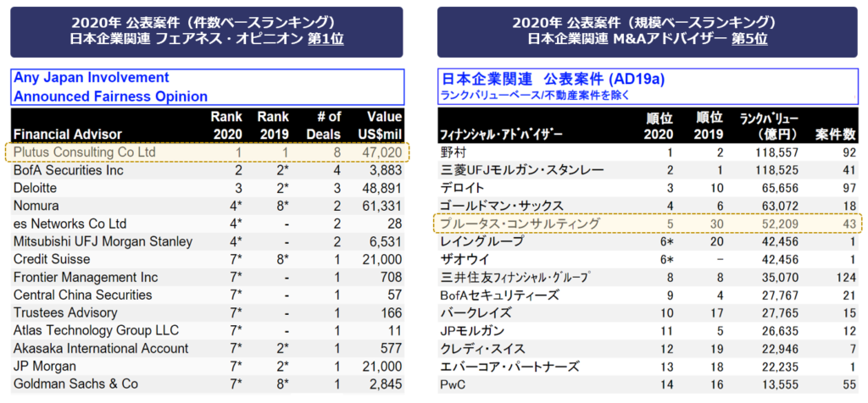Click the left banner heading with フェアネス・オピニオン 第1位
This screenshot has width=868, height=403.
click(x=207, y=31)
